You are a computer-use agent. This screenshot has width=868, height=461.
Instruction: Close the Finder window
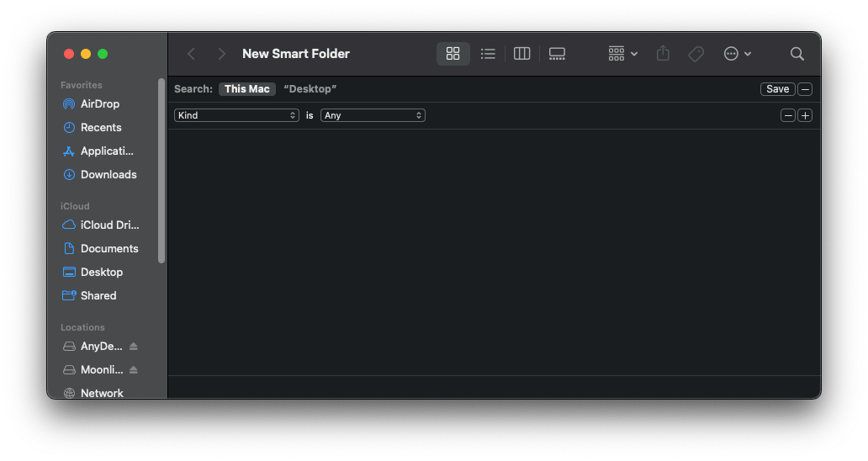(x=69, y=54)
